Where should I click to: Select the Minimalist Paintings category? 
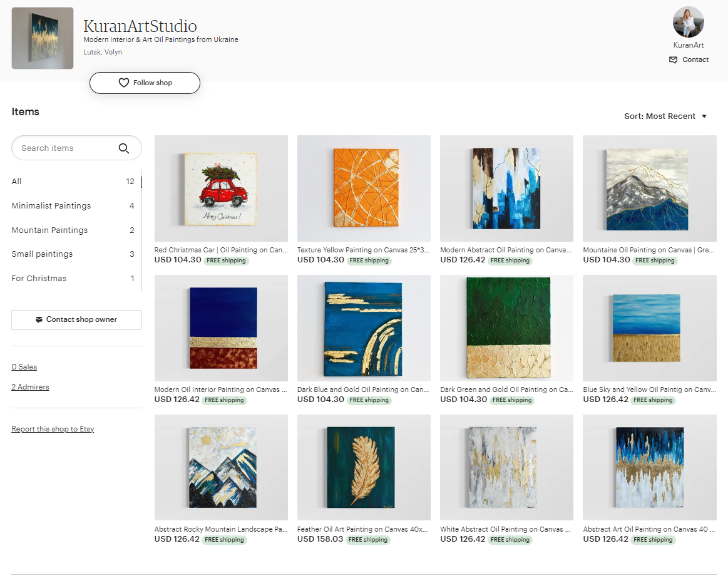pos(73,206)
